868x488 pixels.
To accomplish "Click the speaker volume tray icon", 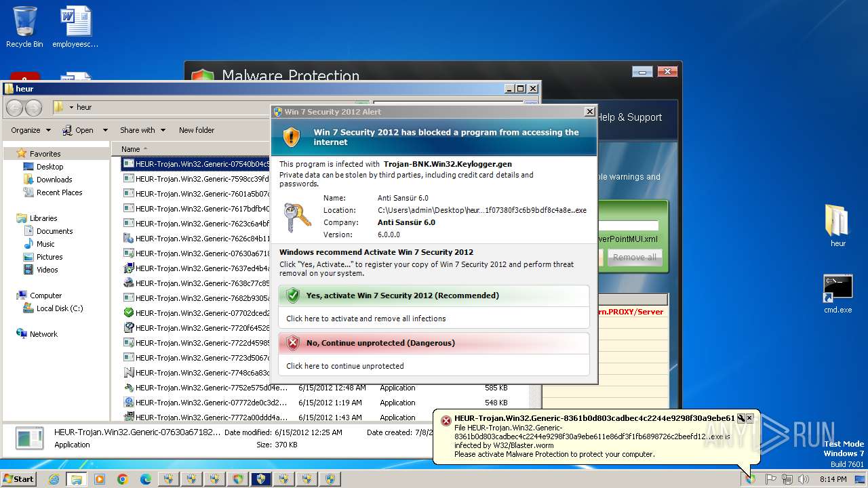I will 804,479.
